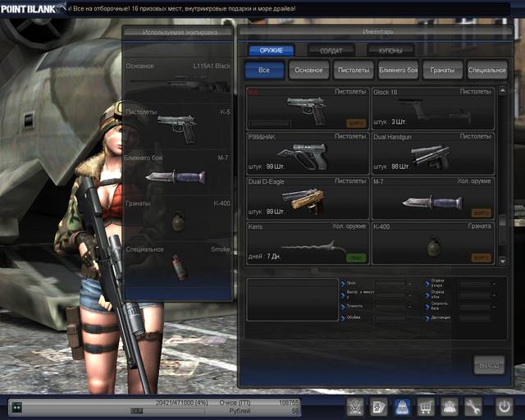Open the shop cart icon
Viewport: 525px width, 420px height.
pos(426,406)
